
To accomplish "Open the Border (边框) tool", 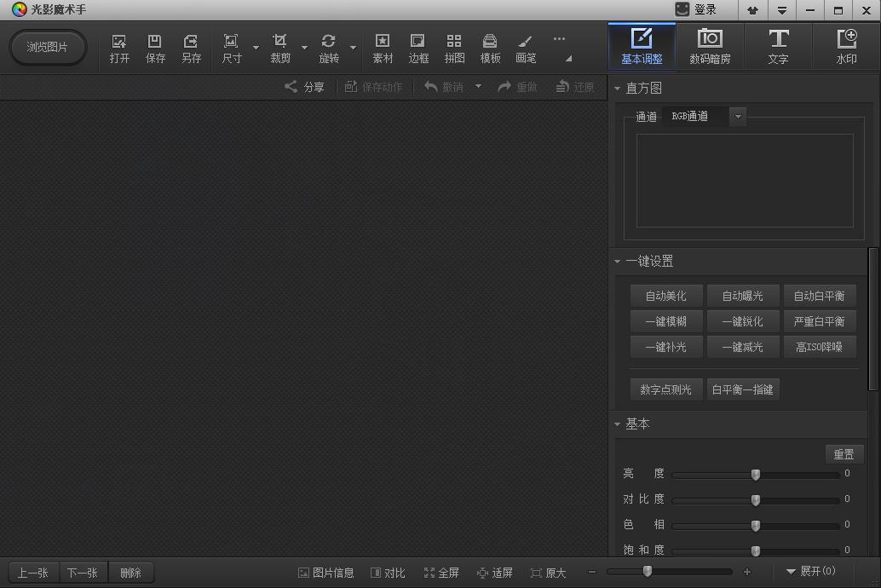I will pyautogui.click(x=418, y=48).
